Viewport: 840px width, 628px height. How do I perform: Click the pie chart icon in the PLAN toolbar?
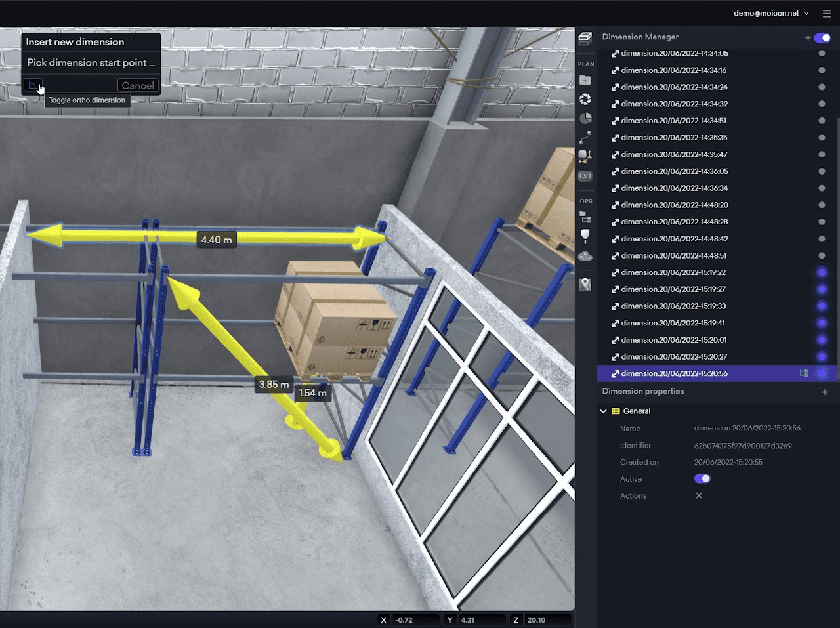585,118
